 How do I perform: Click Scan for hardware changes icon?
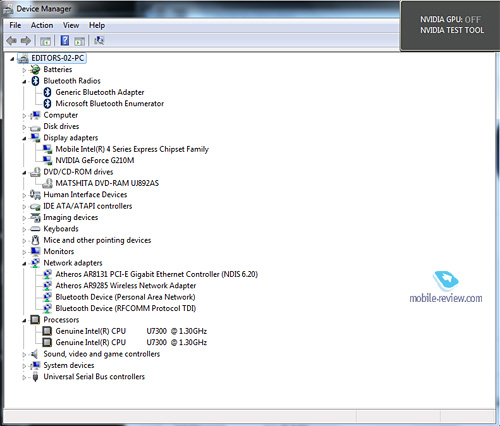99,41
